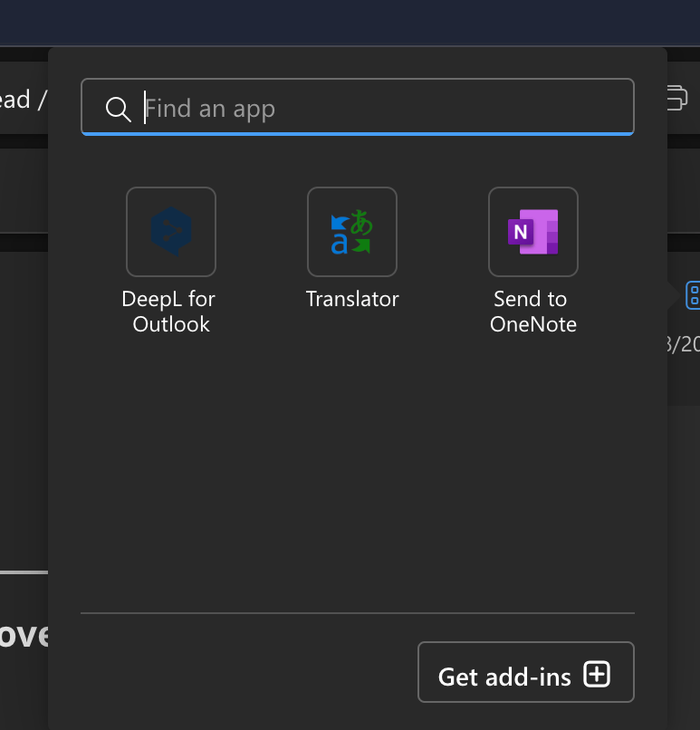Focus the Find an app search field
Screen dimensions: 700x730
[x=358, y=107]
